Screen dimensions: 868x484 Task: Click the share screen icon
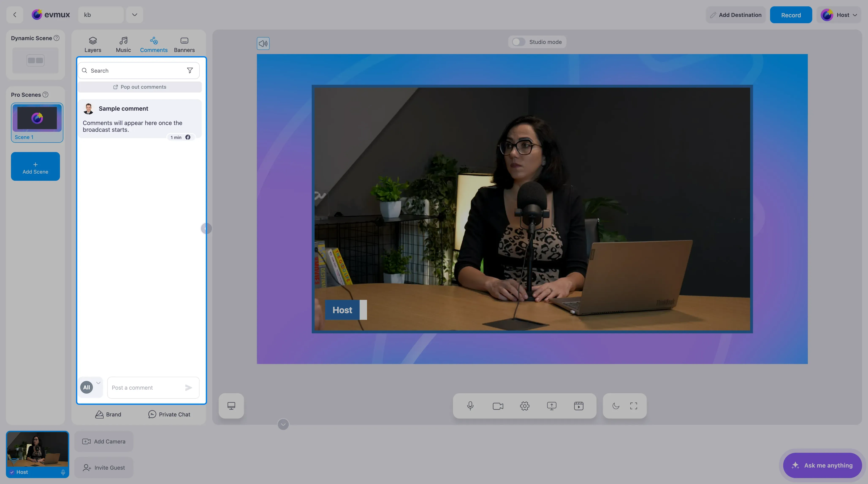point(552,406)
